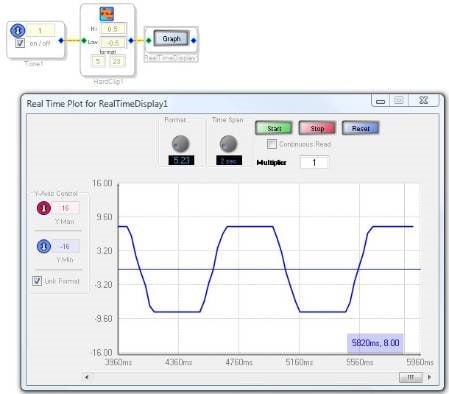Click the green input pin of HardClip block
This screenshot has width=449, height=394.
click(x=84, y=40)
